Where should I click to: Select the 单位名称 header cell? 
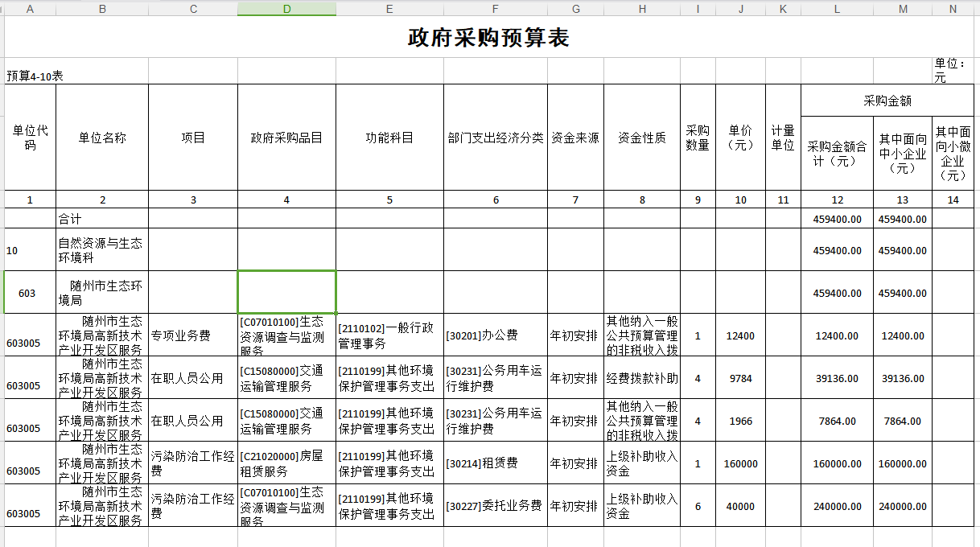click(102, 138)
